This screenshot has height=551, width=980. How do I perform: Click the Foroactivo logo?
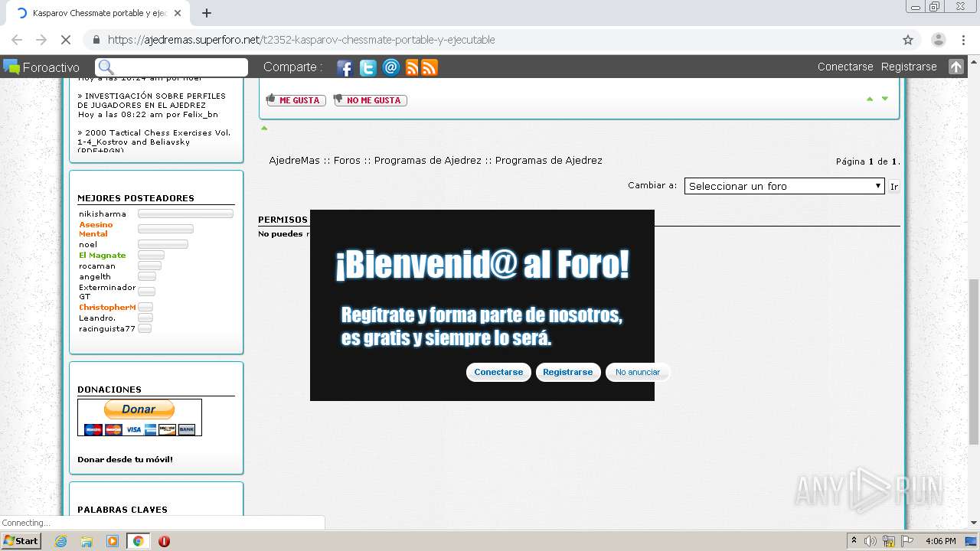(x=41, y=67)
